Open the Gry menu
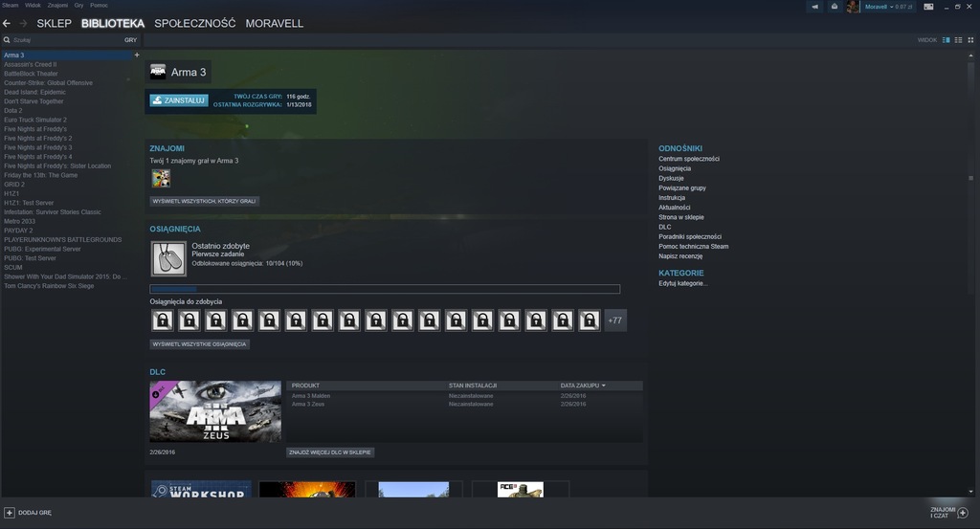The width and height of the screenshot is (980, 529). (78, 5)
